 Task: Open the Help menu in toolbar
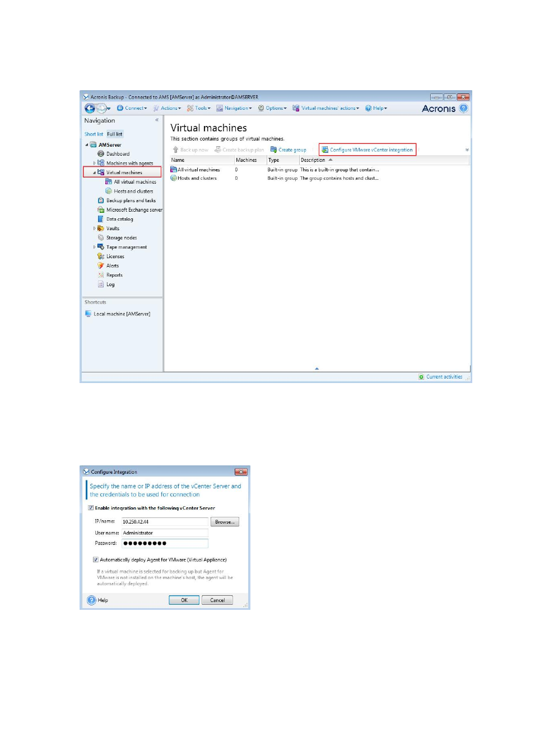376,108
